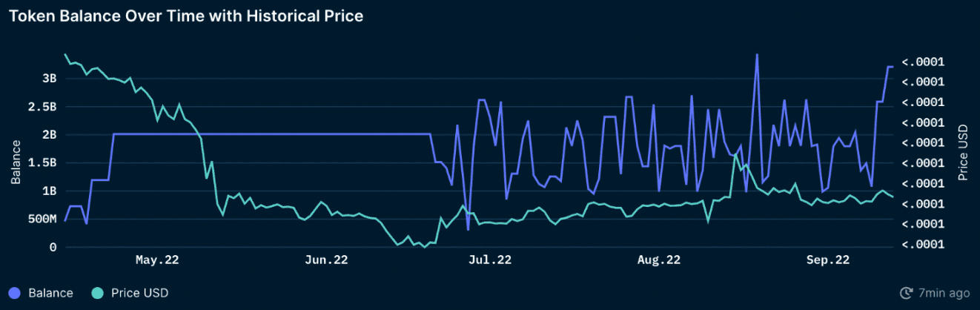Image resolution: width=980 pixels, height=310 pixels.
Task: Click the "1.5B" balance axis tick
Action: tap(43, 163)
